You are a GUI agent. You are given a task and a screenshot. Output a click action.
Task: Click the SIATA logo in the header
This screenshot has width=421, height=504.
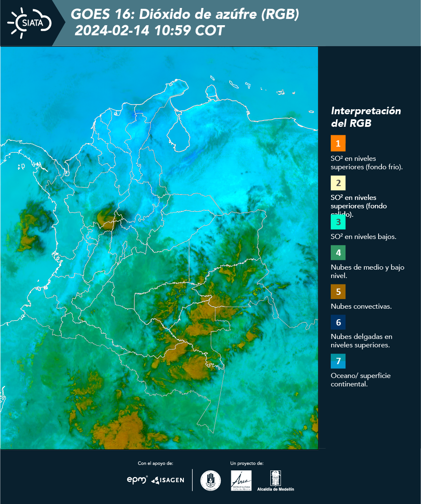29,23
